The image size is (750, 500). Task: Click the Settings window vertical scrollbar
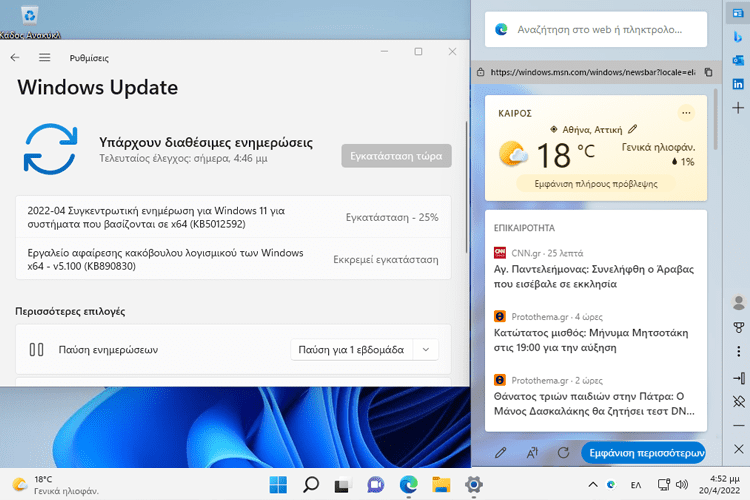467,187
